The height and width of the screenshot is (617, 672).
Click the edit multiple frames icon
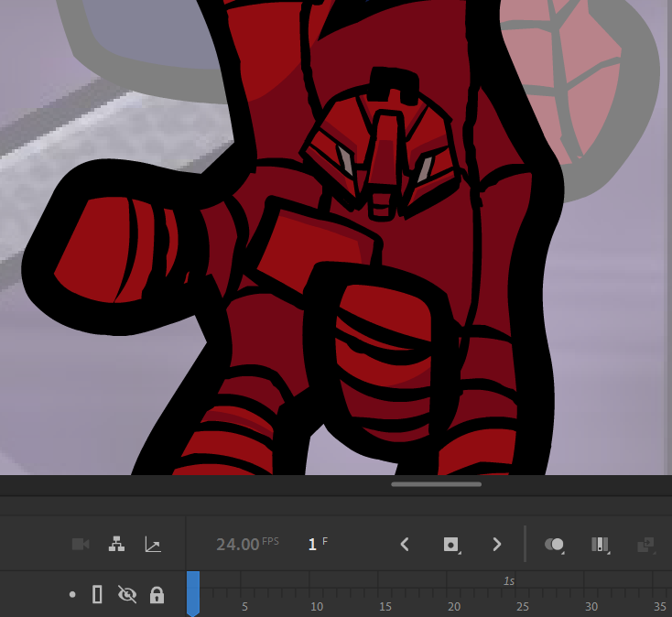tap(600, 545)
